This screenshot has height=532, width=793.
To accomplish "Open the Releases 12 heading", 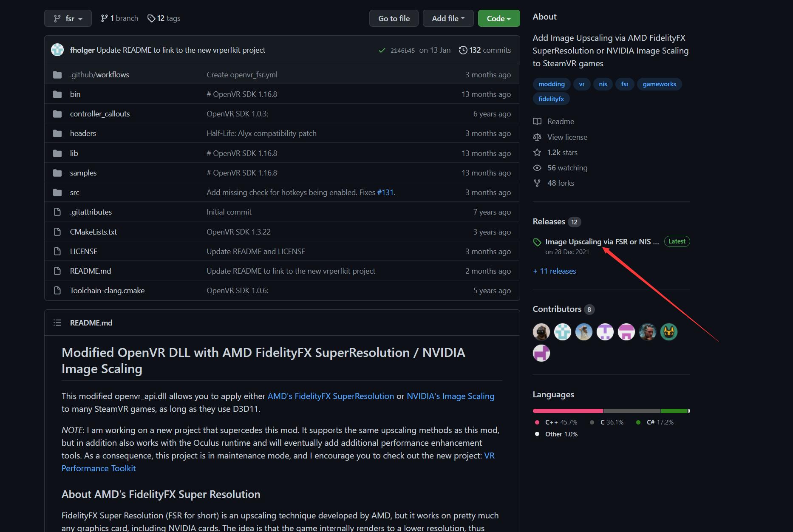I will [x=557, y=222].
